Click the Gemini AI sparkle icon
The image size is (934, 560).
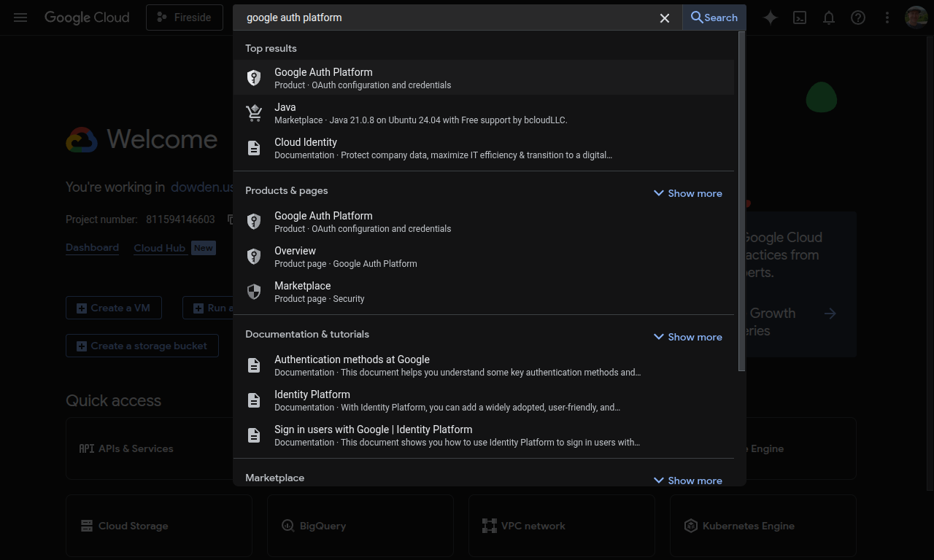pos(771,17)
